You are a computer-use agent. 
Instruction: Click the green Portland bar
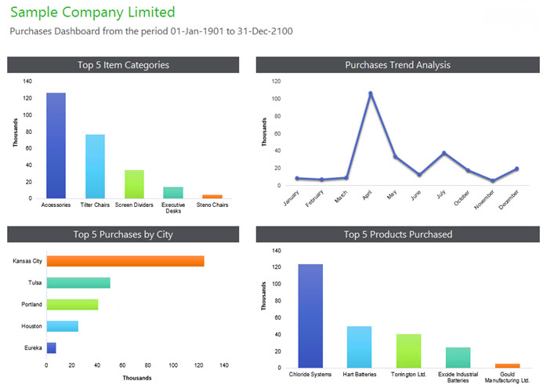[72, 304]
